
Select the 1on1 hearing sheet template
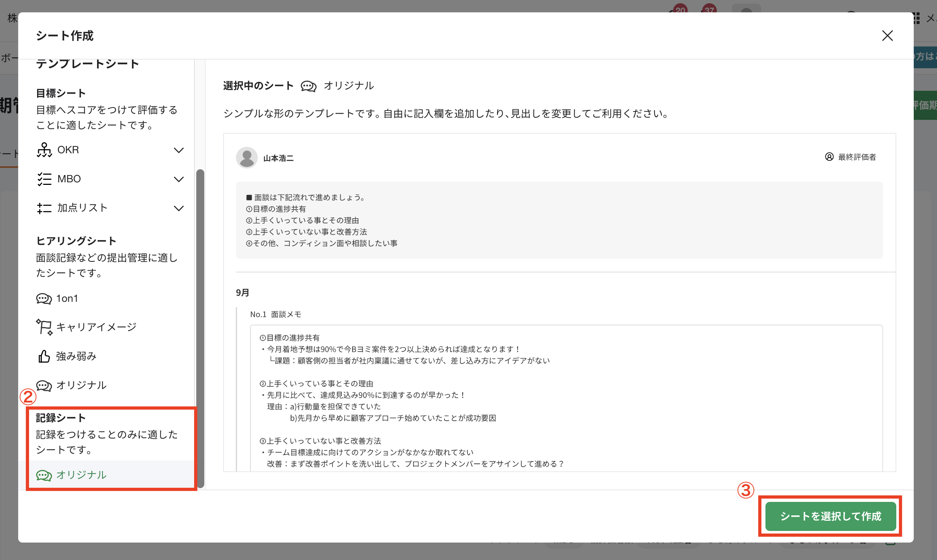click(x=67, y=299)
